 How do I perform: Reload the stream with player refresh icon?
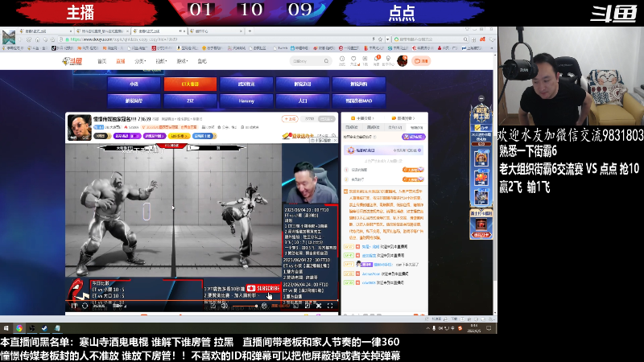coord(85,306)
